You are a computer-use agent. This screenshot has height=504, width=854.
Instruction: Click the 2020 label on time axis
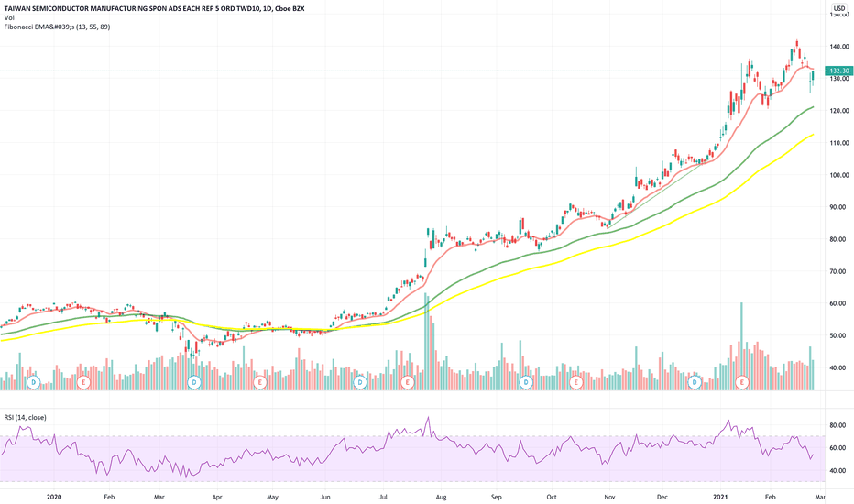[54, 497]
